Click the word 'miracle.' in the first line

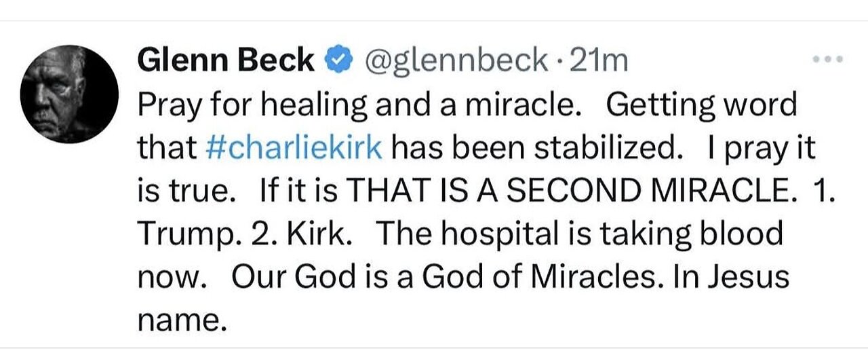pyautogui.click(x=528, y=105)
